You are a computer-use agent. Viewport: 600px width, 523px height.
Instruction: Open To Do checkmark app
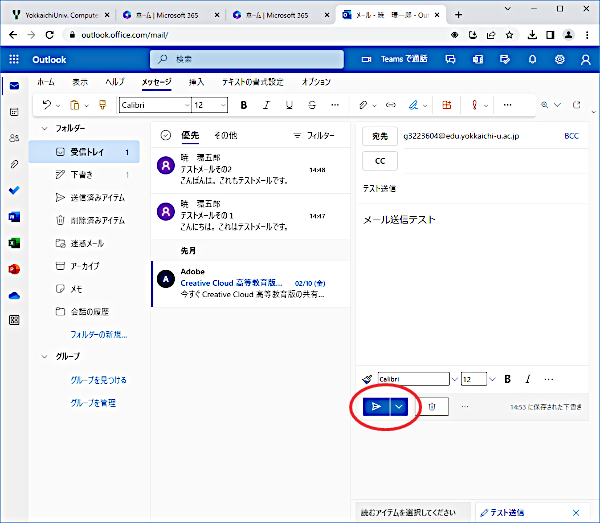tap(14, 190)
